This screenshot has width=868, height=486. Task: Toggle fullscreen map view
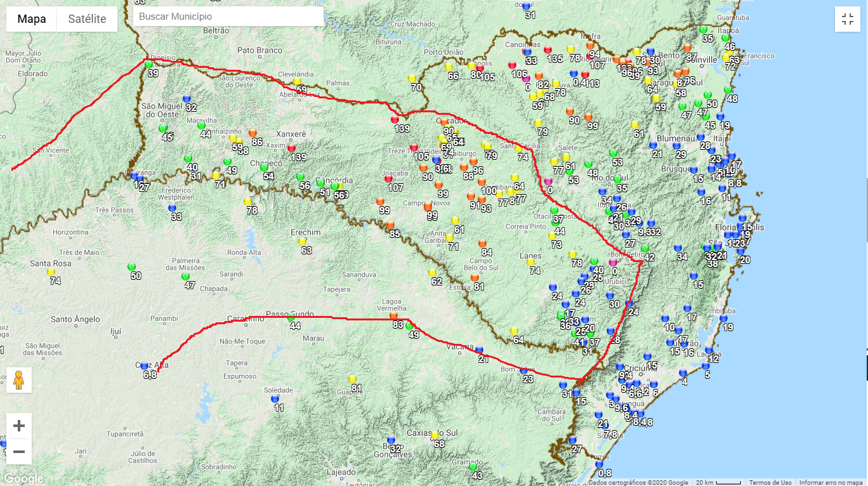point(848,19)
